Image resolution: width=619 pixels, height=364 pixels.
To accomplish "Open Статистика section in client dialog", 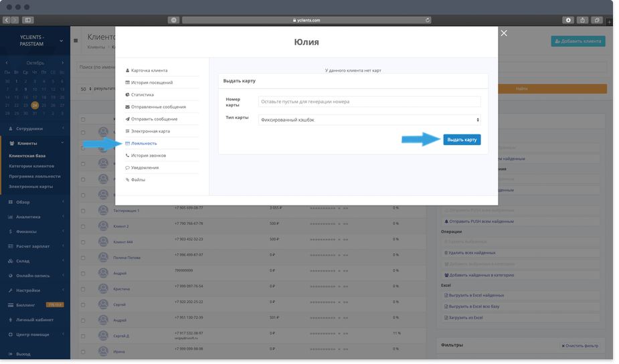I will tap(139, 95).
